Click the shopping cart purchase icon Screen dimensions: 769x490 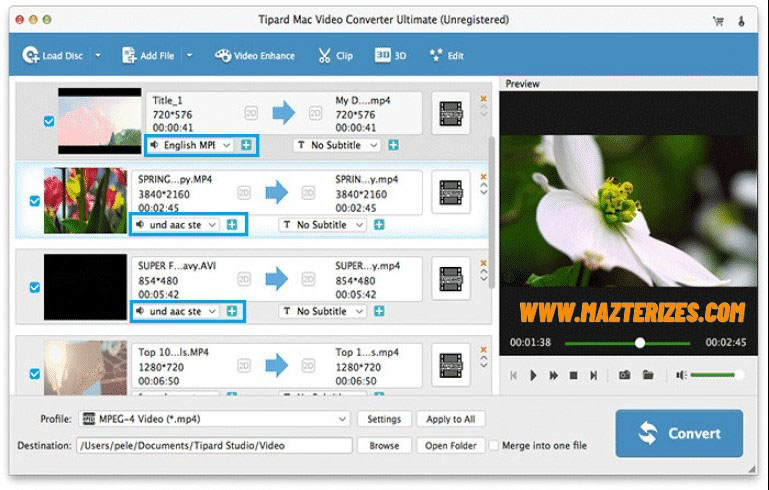pos(718,21)
